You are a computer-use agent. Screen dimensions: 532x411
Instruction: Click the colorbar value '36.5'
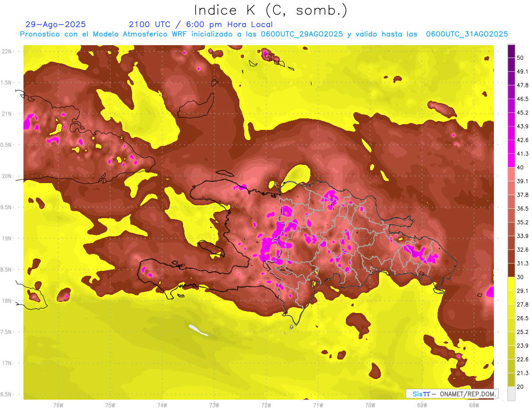(522, 208)
